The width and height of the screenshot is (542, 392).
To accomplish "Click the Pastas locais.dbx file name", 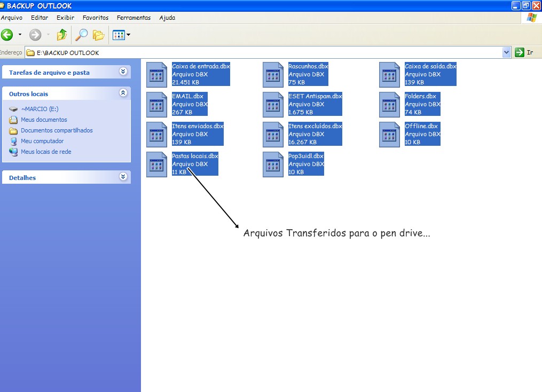I will pyautogui.click(x=195, y=156).
